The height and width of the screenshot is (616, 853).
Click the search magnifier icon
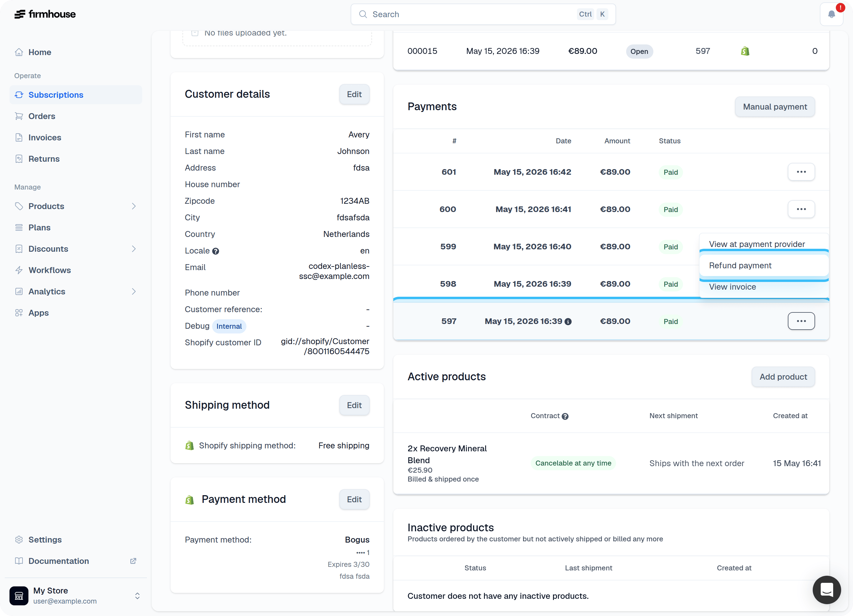pos(363,14)
